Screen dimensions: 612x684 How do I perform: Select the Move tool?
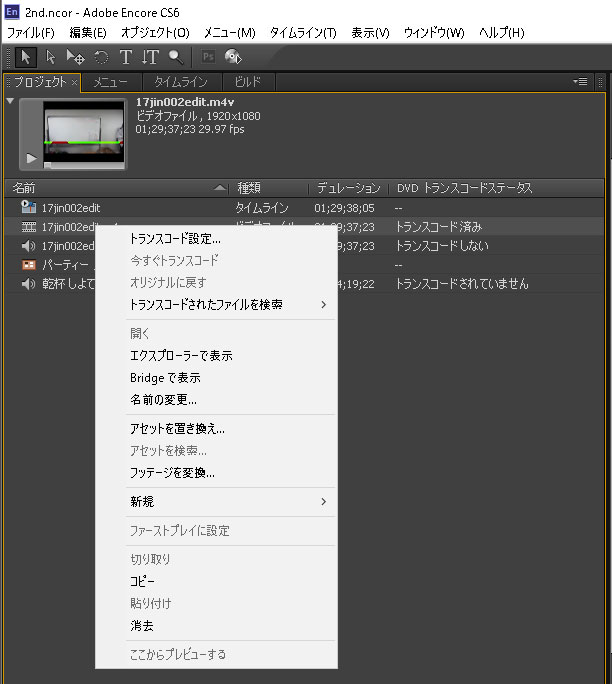pyautogui.click(x=75, y=57)
